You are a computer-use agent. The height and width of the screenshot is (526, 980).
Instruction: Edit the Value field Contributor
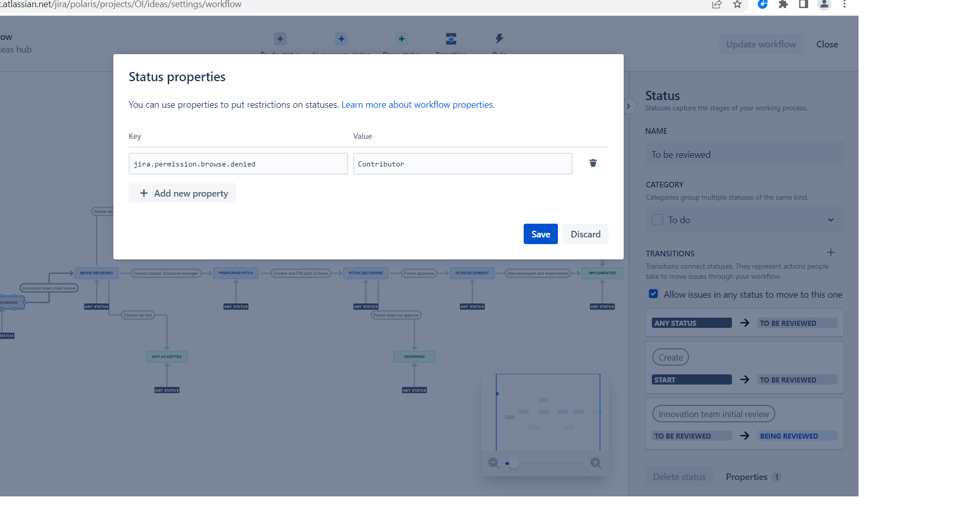click(462, 164)
